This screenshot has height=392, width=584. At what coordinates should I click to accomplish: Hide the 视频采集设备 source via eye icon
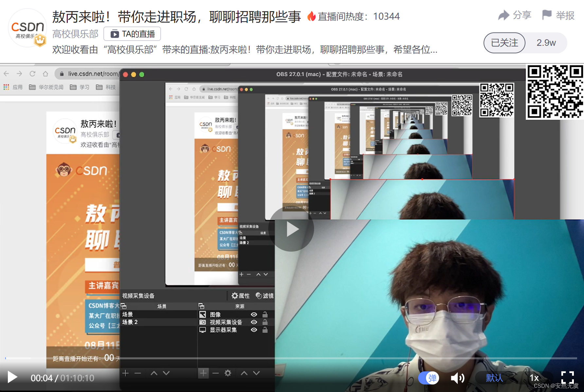pos(254,322)
